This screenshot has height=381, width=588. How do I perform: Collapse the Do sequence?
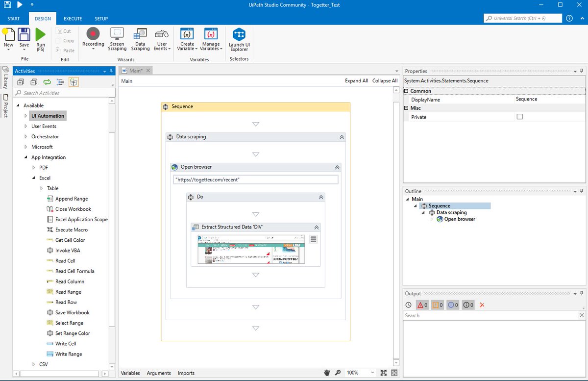coord(321,197)
